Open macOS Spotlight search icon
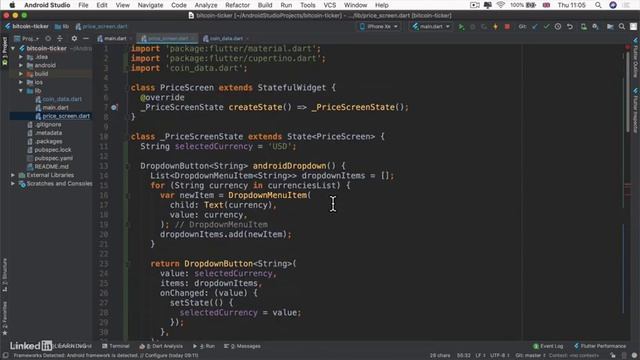 (x=598, y=5)
